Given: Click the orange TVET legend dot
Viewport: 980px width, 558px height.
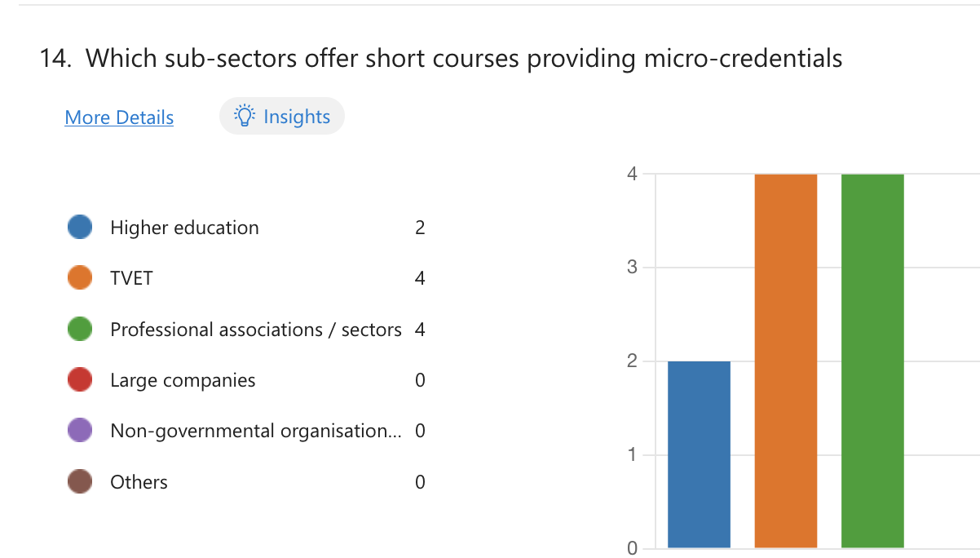Looking at the screenshot, I should [x=80, y=278].
